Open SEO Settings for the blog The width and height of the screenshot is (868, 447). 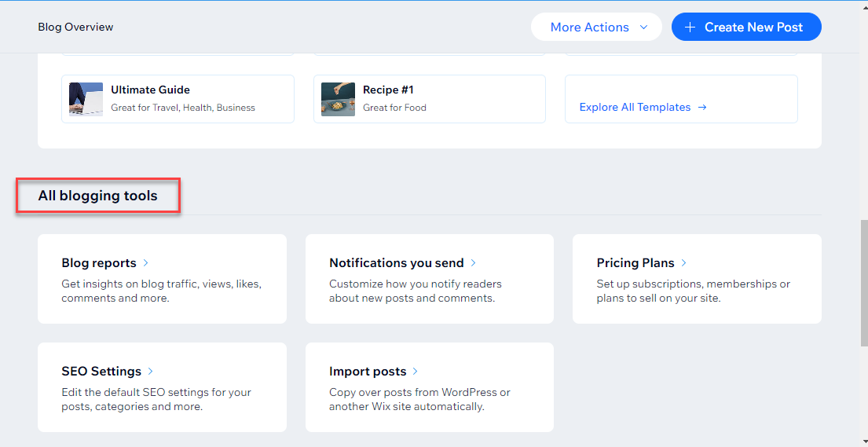pos(101,372)
